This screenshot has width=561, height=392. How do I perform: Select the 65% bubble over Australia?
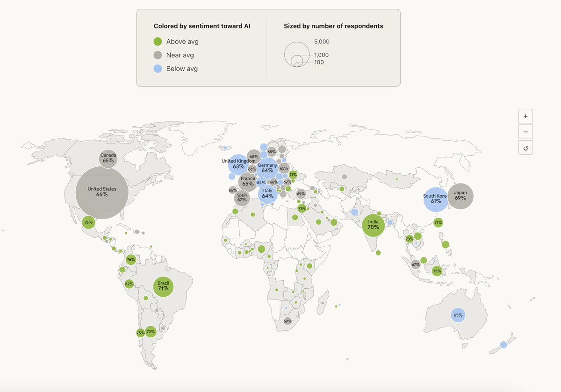(458, 315)
